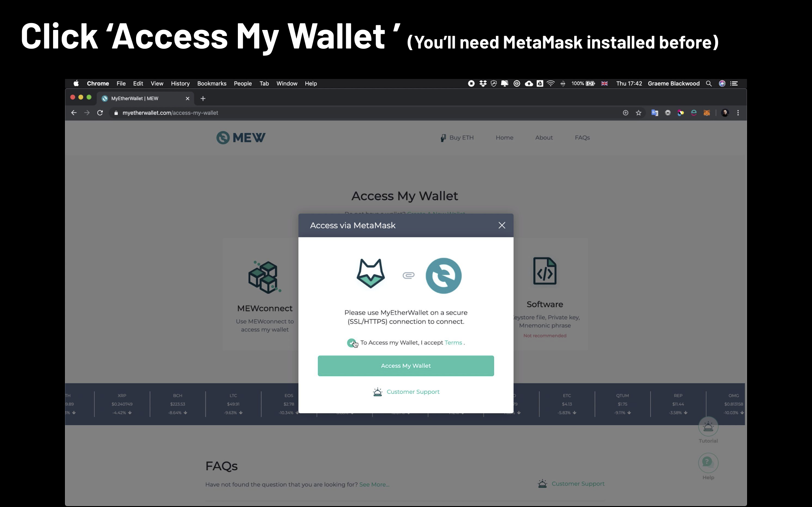
Task: Open the Terms link in dialog
Action: tap(453, 343)
